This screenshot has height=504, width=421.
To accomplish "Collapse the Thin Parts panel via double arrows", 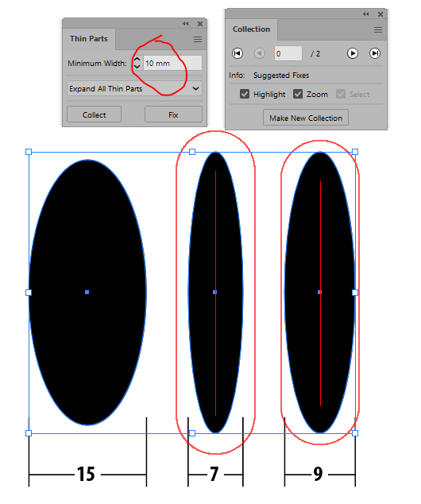I will tap(185, 24).
